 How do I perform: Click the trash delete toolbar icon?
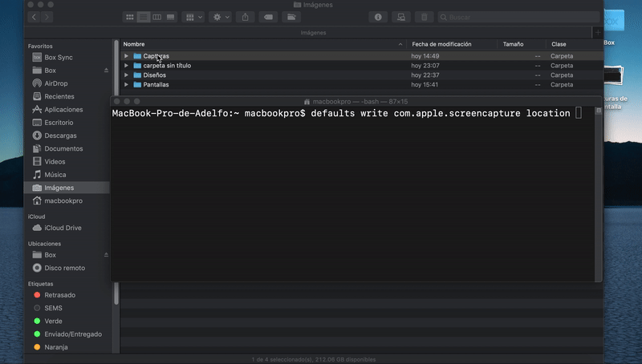425,17
